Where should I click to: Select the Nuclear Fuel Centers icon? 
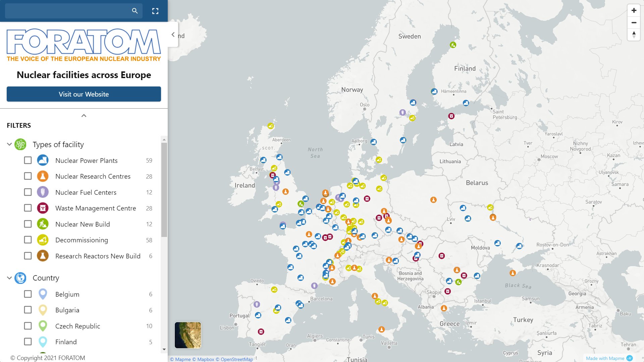[x=43, y=192]
